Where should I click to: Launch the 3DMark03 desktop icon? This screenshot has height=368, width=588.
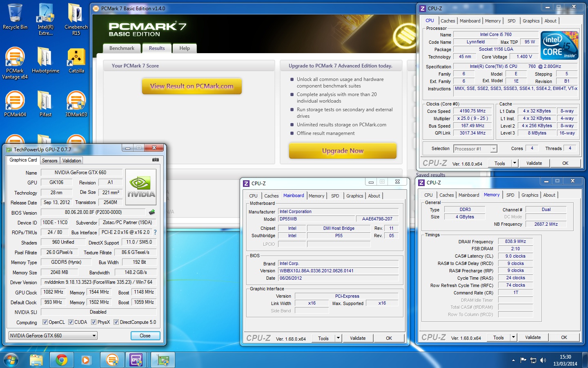pos(76,104)
